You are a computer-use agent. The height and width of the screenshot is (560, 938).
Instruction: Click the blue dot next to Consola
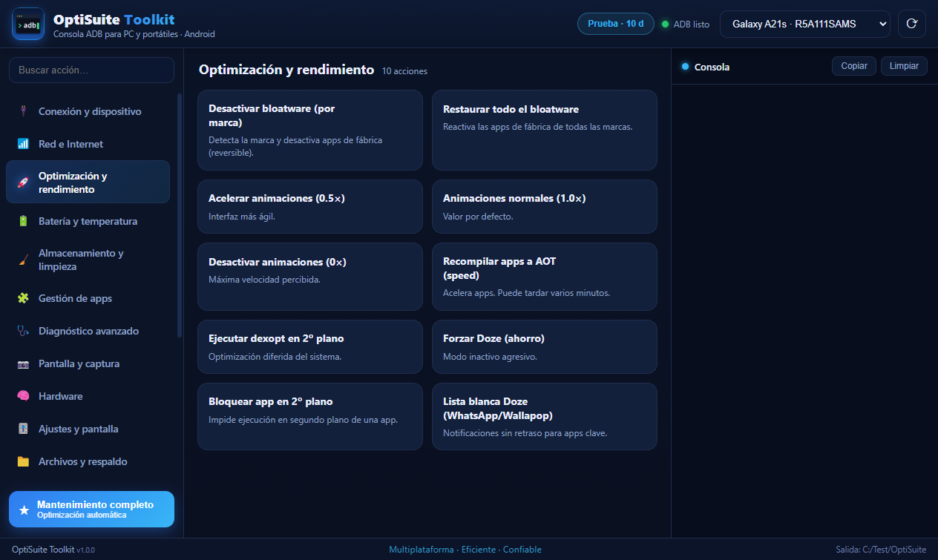coord(685,67)
